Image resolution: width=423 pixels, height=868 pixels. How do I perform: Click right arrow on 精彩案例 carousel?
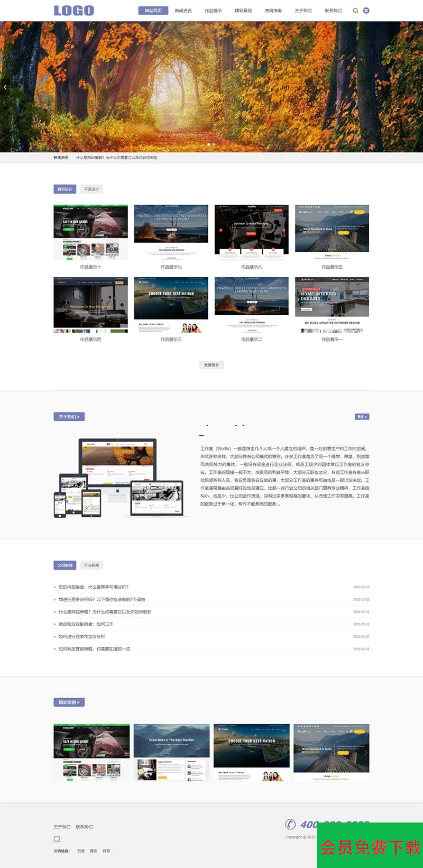click(365, 752)
